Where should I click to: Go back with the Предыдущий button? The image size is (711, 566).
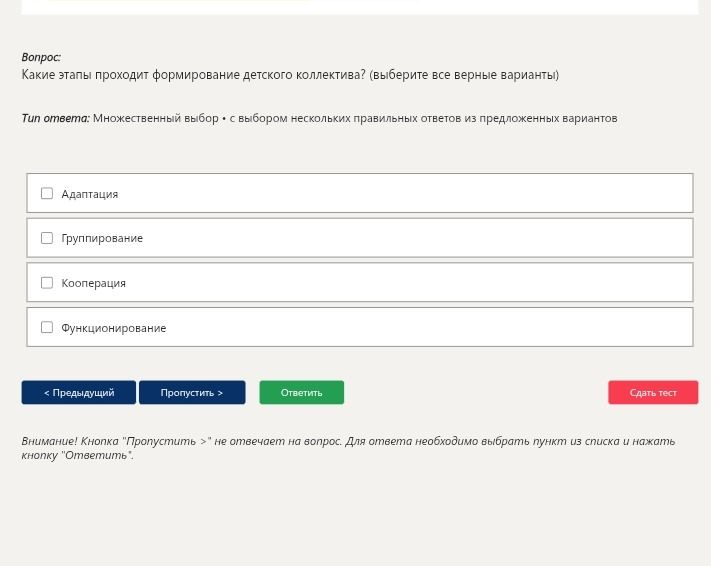click(78, 392)
